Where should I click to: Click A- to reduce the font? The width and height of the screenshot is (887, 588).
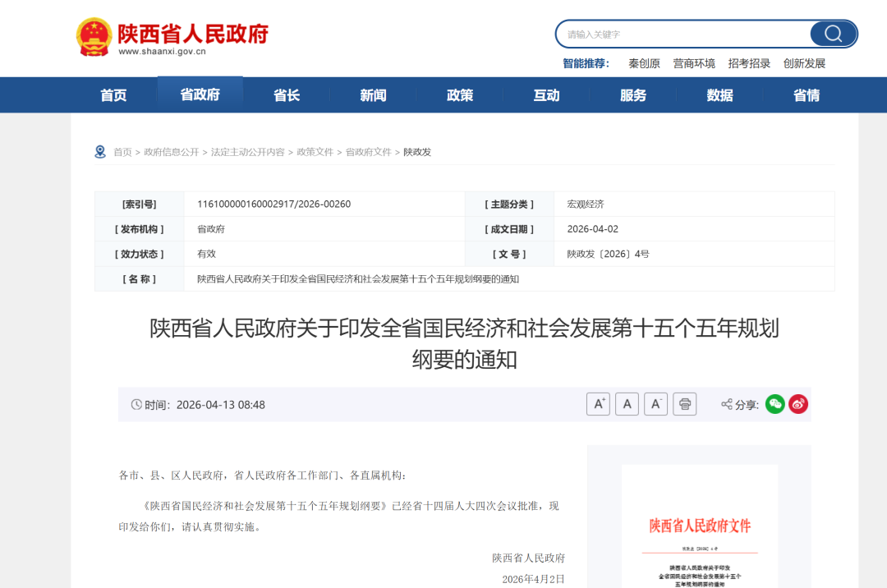click(655, 403)
